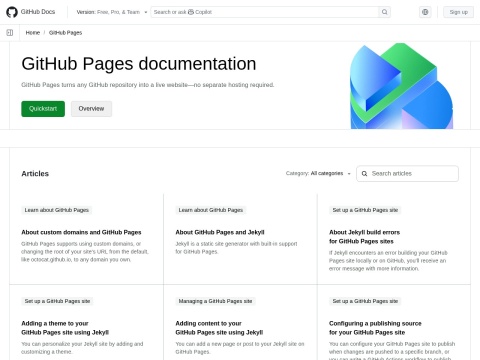Screen dimensions: 480x360
Task: Open About Jekyll build errors article
Action: click(x=364, y=237)
